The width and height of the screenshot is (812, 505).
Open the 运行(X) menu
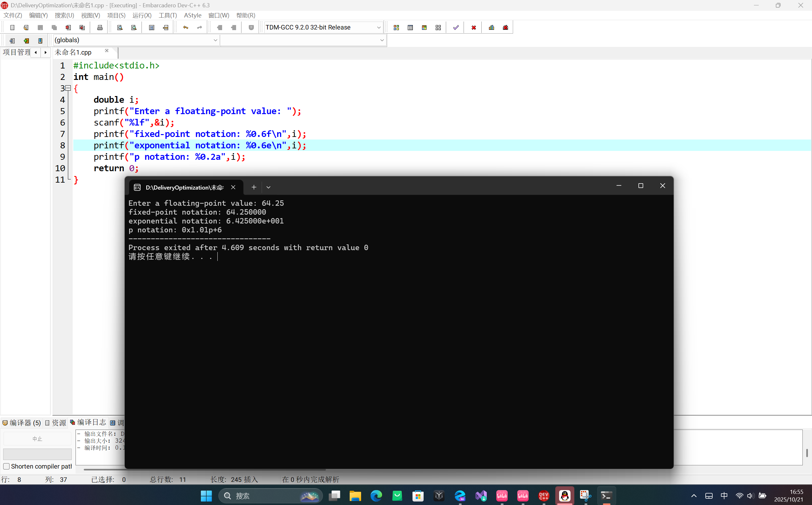[142, 15]
